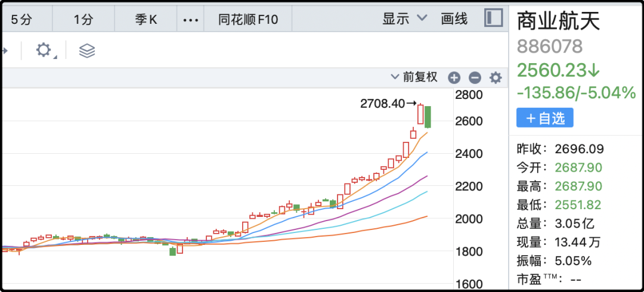Select the 最低 value 2551.82

tap(578, 205)
